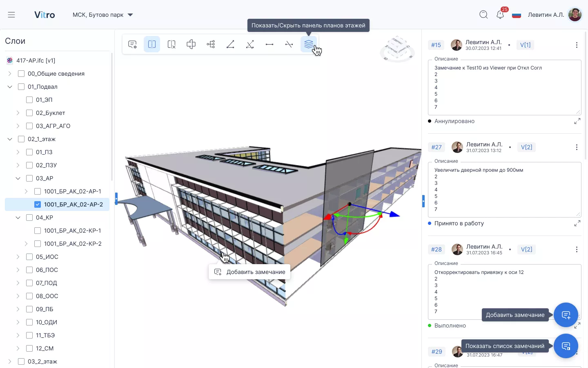Click the search icon in header
The image size is (588, 368).
click(483, 15)
